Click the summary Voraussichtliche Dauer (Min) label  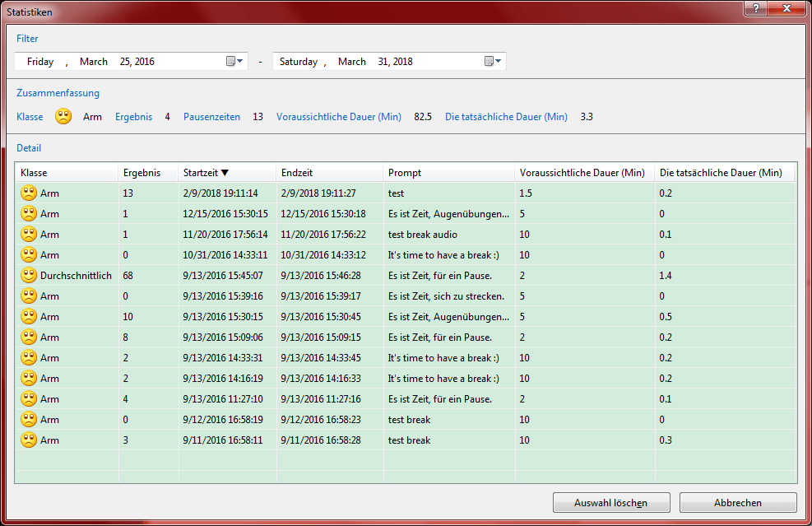pos(339,117)
